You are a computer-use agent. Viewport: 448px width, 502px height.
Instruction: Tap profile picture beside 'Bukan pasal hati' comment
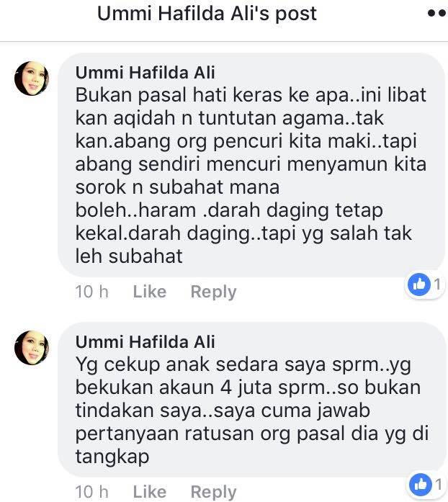point(32,79)
